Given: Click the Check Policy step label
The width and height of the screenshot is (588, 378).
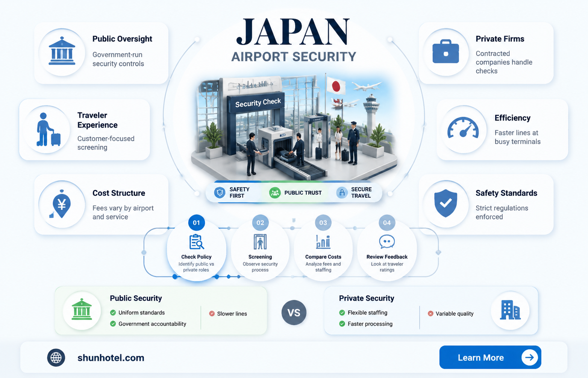Looking at the screenshot, I should pos(196,257).
